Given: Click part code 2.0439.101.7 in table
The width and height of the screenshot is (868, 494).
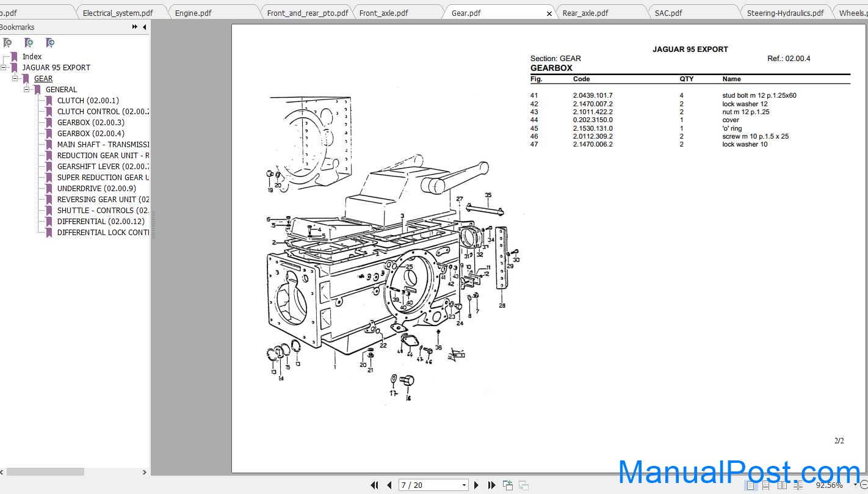Looking at the screenshot, I should click(x=593, y=96).
